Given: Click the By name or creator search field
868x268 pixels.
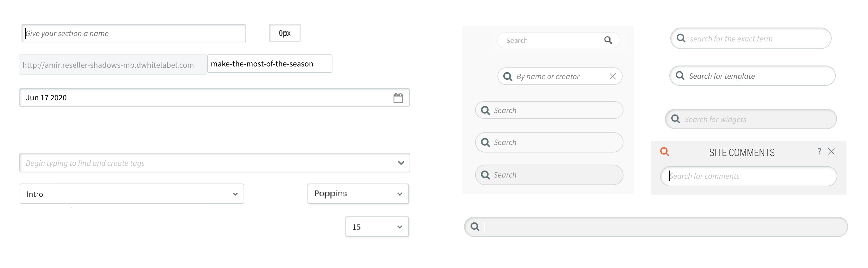Looking at the screenshot, I should pos(559,77).
